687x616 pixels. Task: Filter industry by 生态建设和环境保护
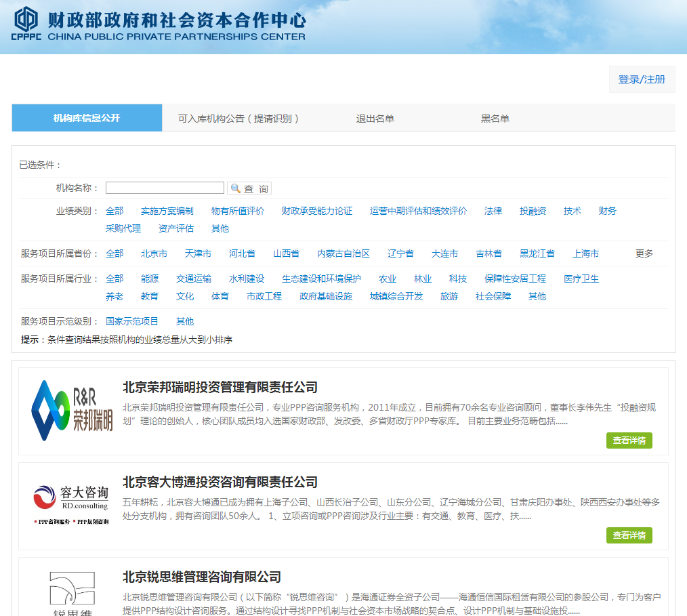[321, 279]
